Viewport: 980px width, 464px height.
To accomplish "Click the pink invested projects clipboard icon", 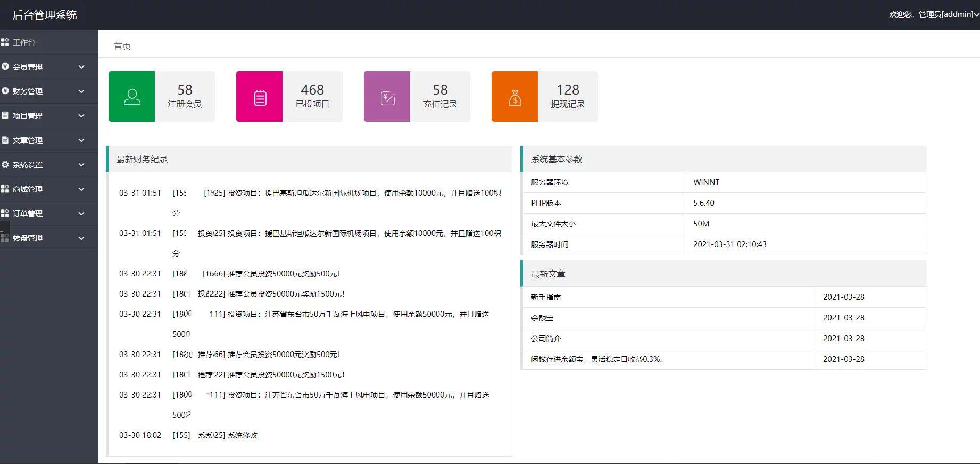I will click(260, 97).
